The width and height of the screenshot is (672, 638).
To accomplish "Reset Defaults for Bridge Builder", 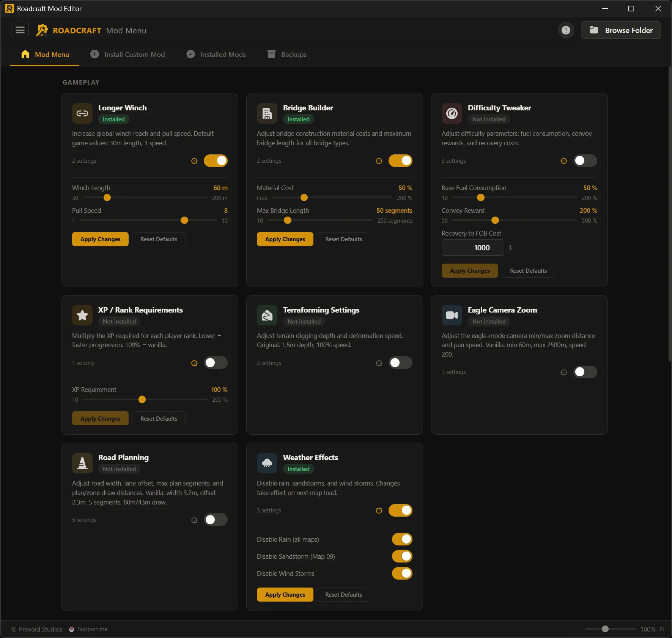I will pyautogui.click(x=343, y=239).
